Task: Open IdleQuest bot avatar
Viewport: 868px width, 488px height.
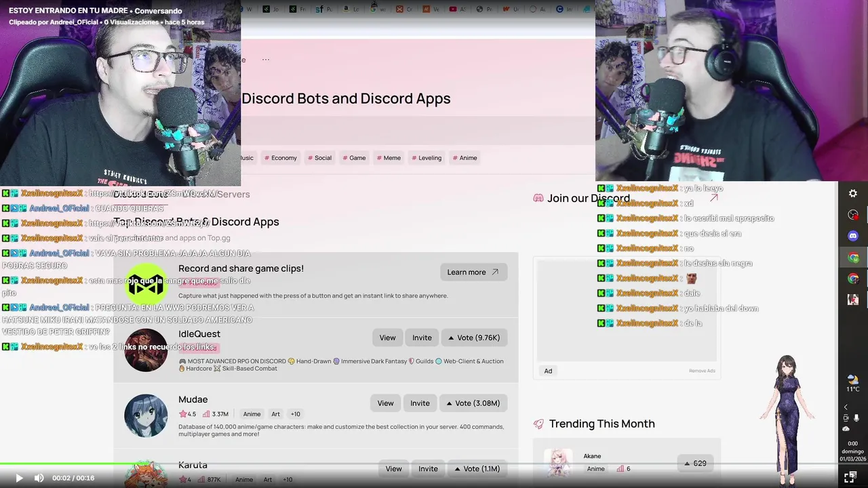Action: click(x=146, y=350)
